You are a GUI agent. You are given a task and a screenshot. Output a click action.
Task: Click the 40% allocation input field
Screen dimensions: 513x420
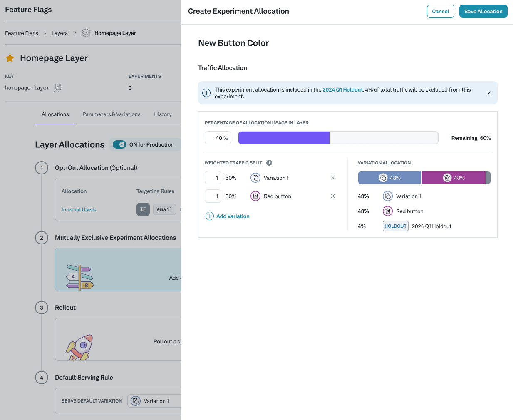point(218,137)
